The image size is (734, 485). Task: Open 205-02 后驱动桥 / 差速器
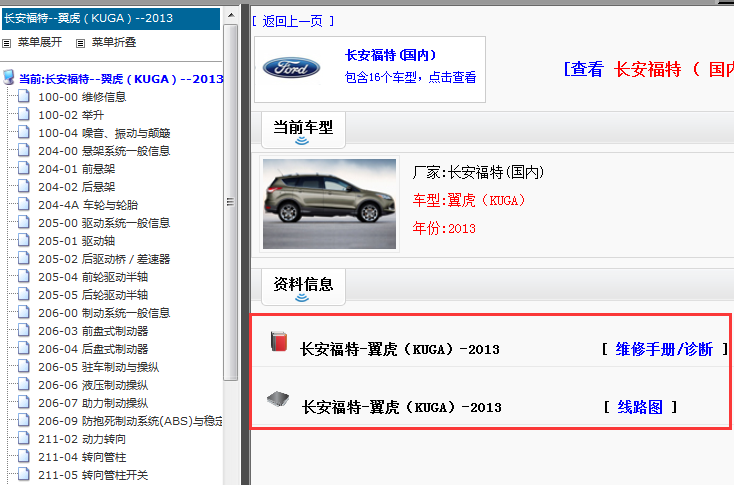point(104,259)
